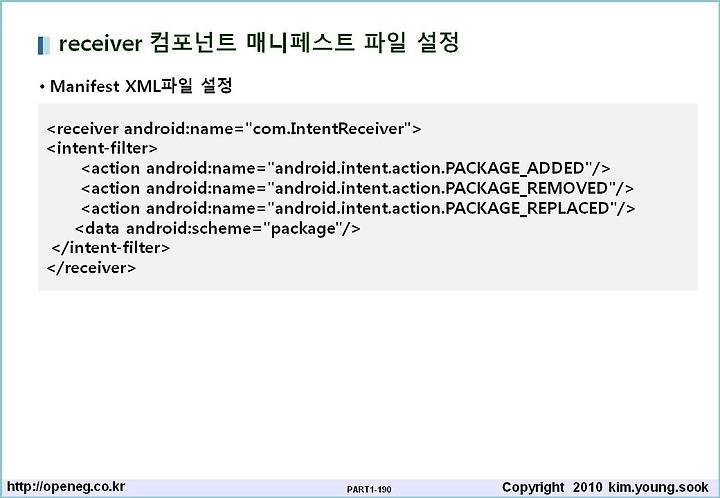Select the receiver android:name="com.IntentReceiver" line

coord(234,129)
